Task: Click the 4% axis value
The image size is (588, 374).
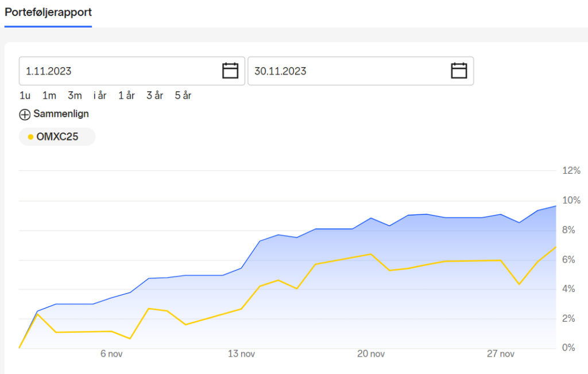Action: (568, 289)
